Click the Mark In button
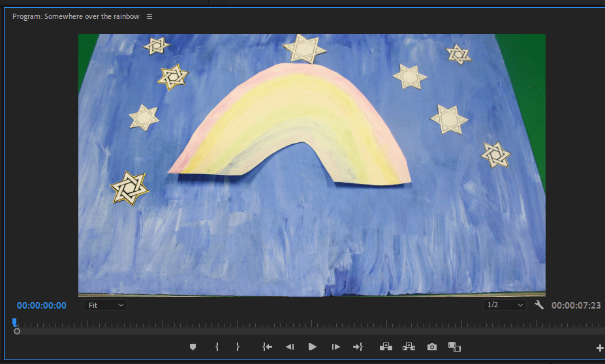 (x=217, y=347)
